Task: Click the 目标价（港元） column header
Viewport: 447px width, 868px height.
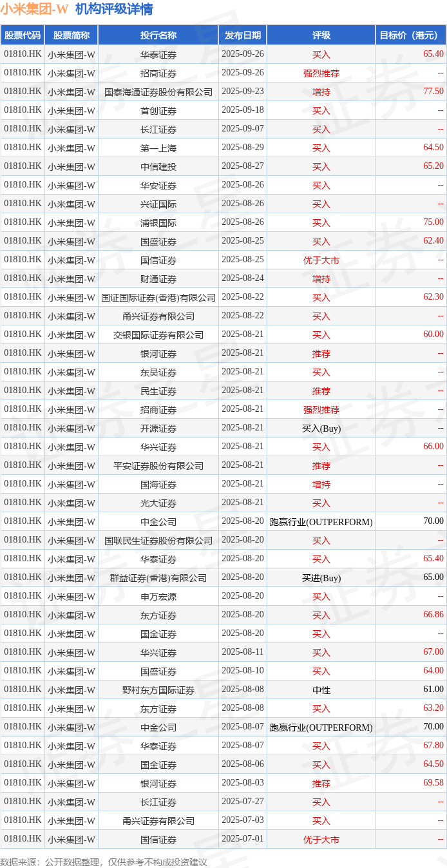Action: tap(411, 35)
